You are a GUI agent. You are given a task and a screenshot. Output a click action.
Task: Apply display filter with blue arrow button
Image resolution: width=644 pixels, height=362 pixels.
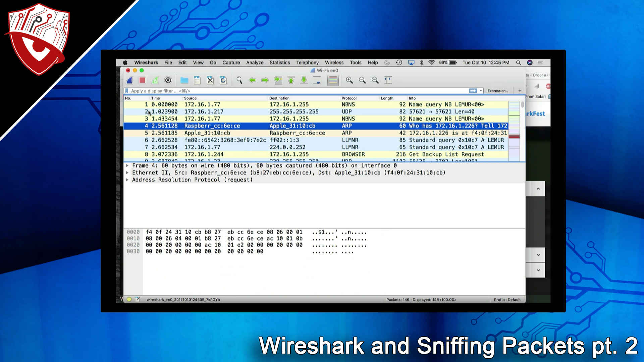pyautogui.click(x=473, y=91)
